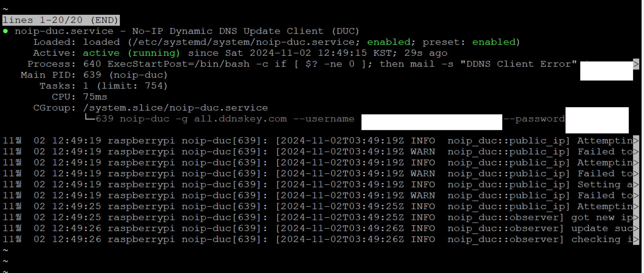Click truncation arrow on 'checking i' log line
The width and height of the screenshot is (644, 273).
[636, 239]
